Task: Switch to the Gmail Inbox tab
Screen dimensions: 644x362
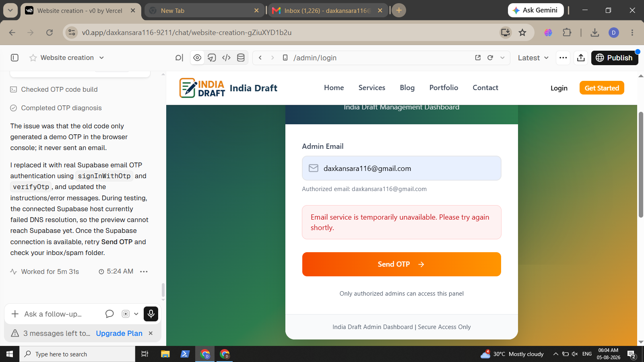Action: click(328, 11)
